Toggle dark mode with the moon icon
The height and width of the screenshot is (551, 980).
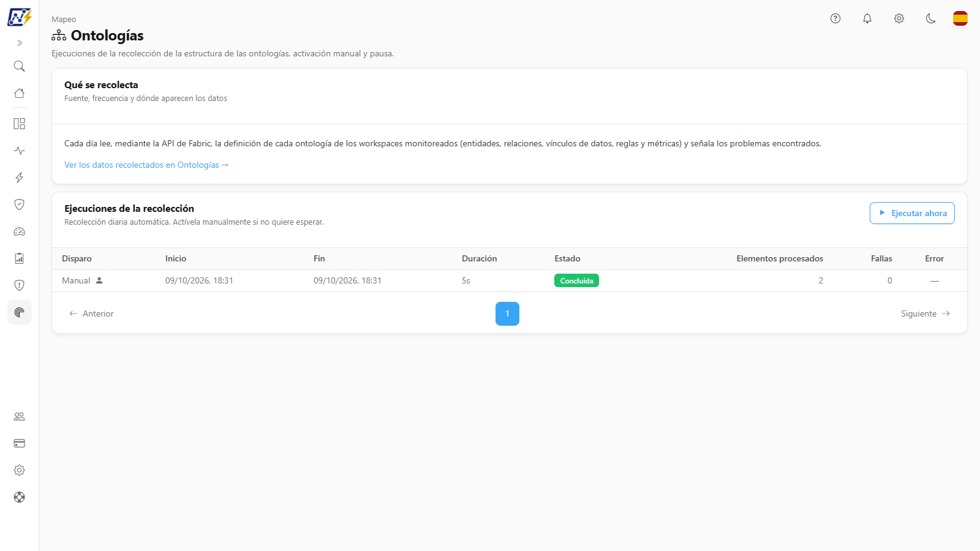pyautogui.click(x=931, y=18)
